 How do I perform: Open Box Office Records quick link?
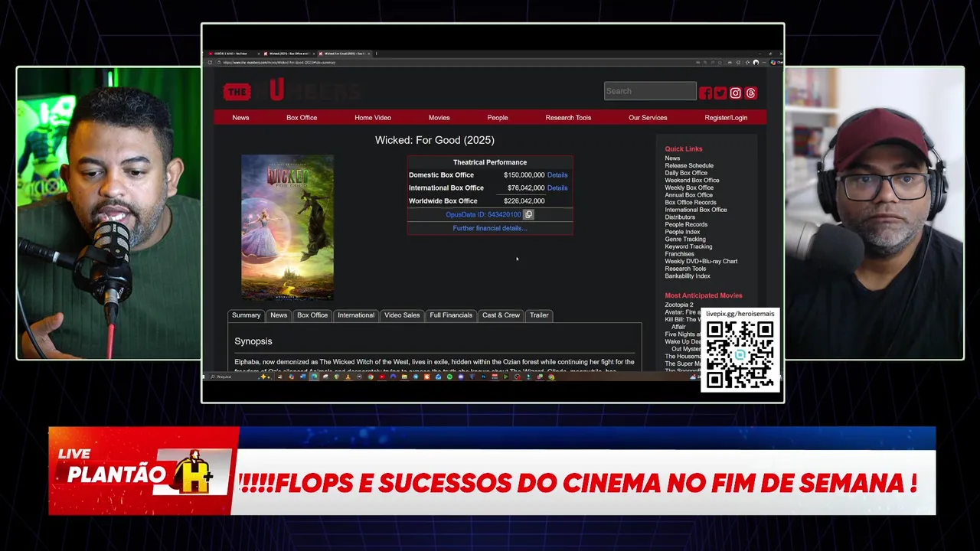coord(691,203)
